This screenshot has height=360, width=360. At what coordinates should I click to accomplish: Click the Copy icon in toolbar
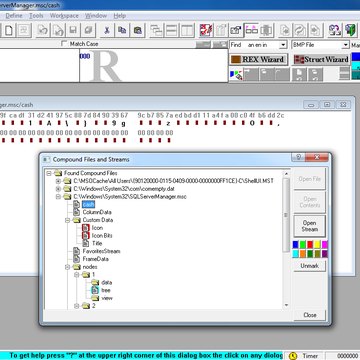point(122,30)
